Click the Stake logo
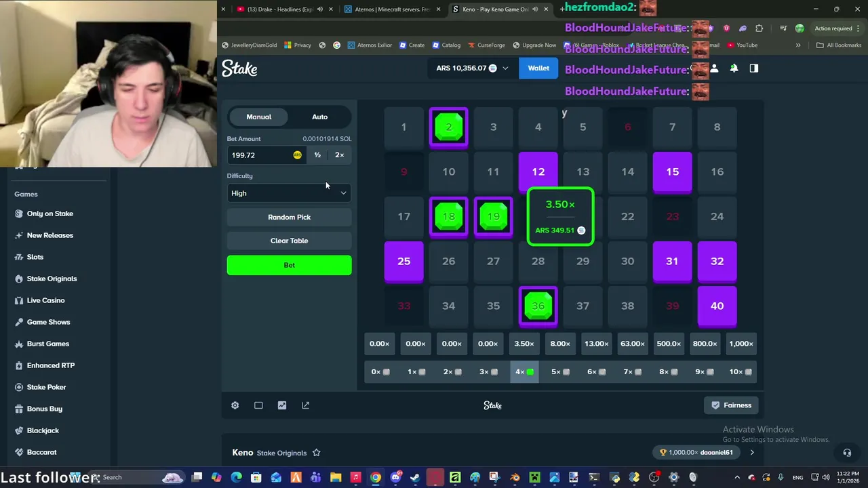Viewport: 868px width, 488px height. click(x=239, y=68)
